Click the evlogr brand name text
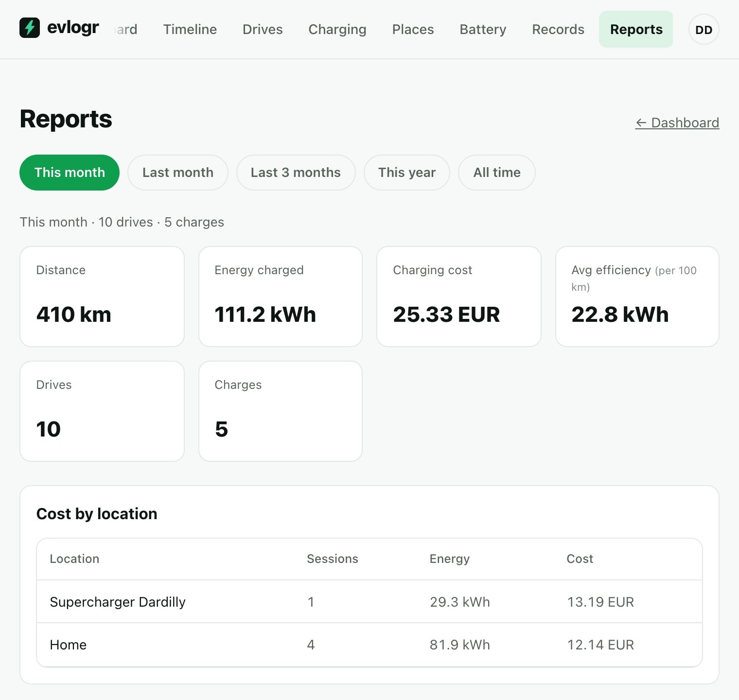This screenshot has width=739, height=700. [x=73, y=28]
